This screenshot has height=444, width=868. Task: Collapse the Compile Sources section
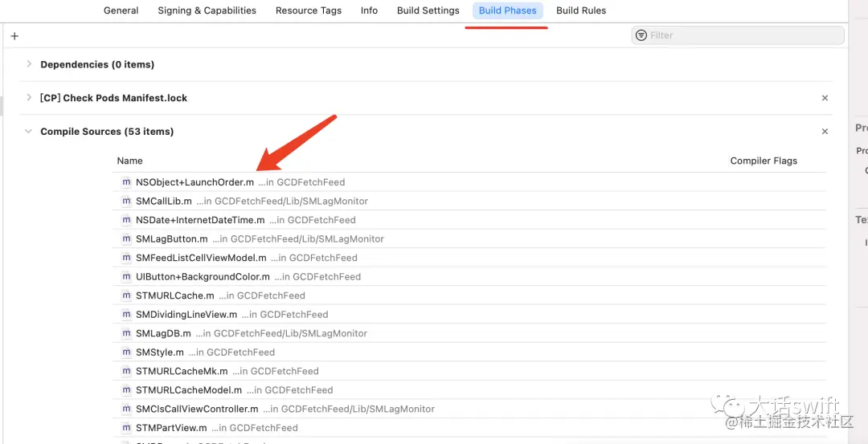tap(29, 132)
